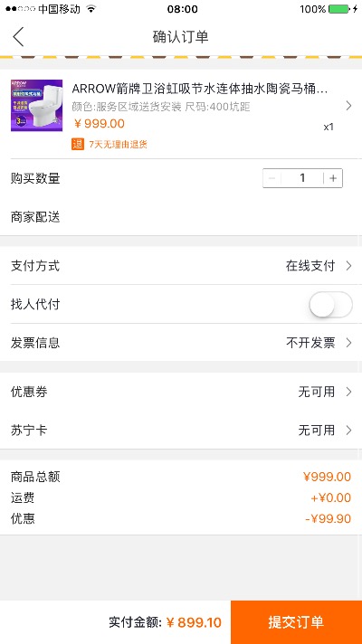
Task: Expand 优惠券 coupon chevron
Action: click(x=348, y=392)
